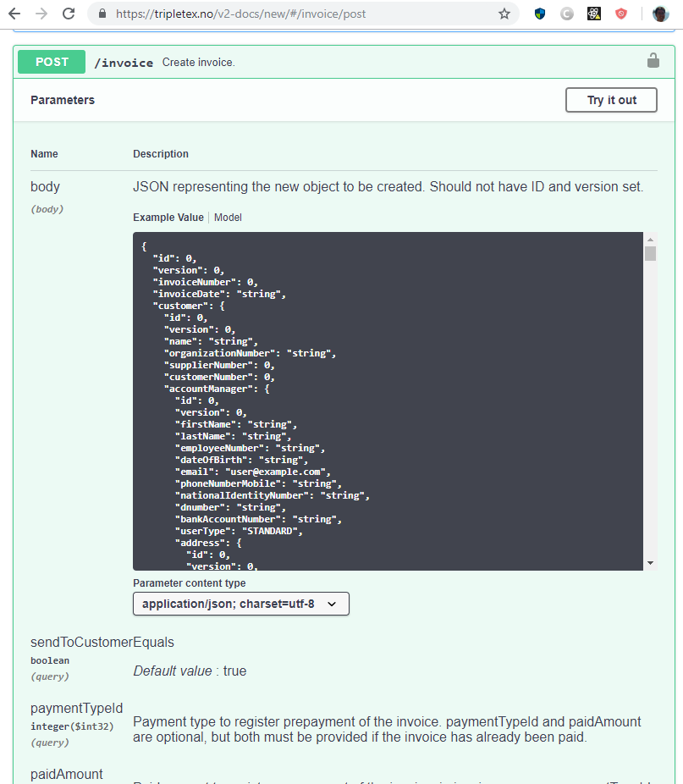The height and width of the screenshot is (784, 683).
Task: Open the browser profile avatar
Action: (x=660, y=14)
